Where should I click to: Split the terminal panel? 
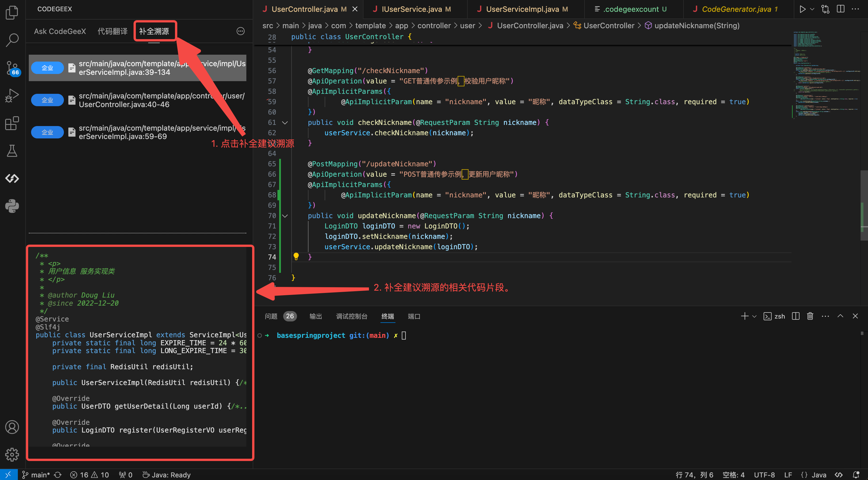(795, 316)
